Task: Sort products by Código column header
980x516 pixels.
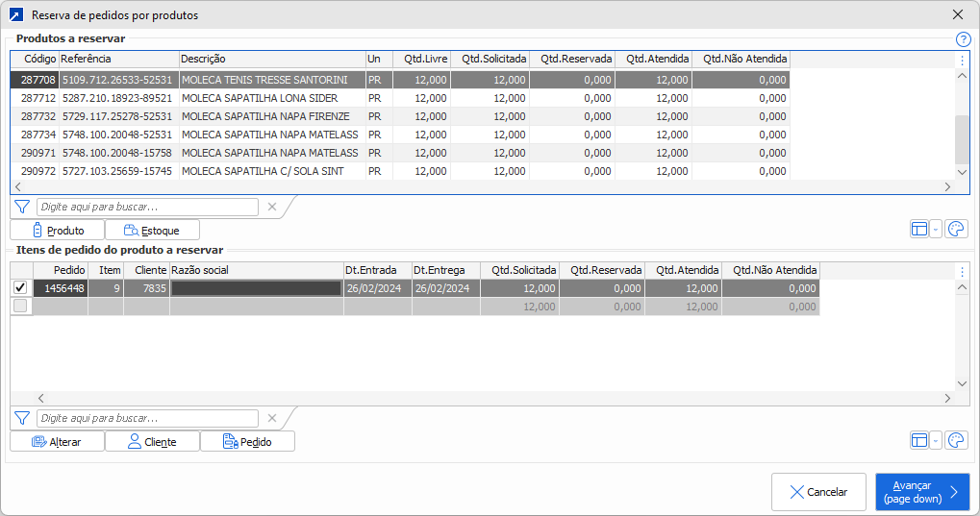Action: (35, 60)
